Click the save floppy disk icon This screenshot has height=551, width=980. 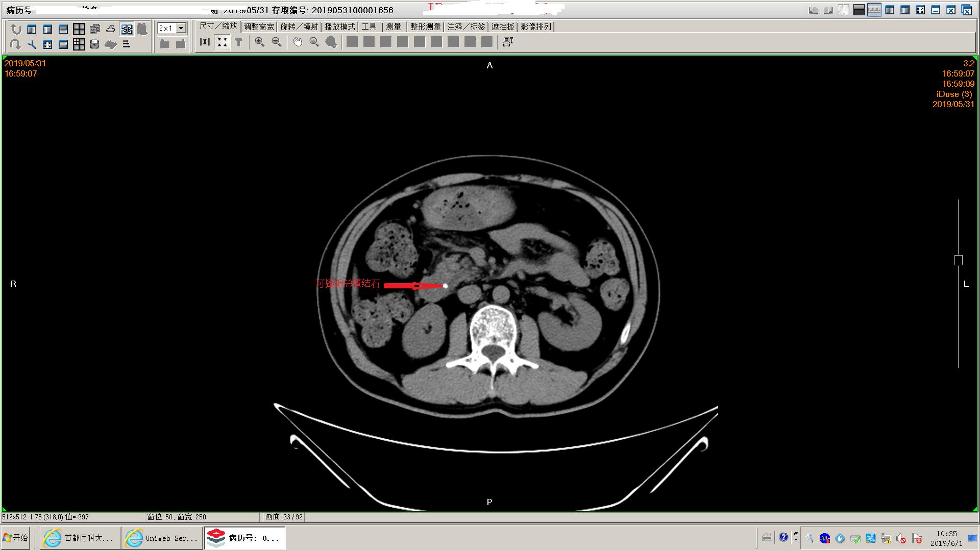[94, 44]
